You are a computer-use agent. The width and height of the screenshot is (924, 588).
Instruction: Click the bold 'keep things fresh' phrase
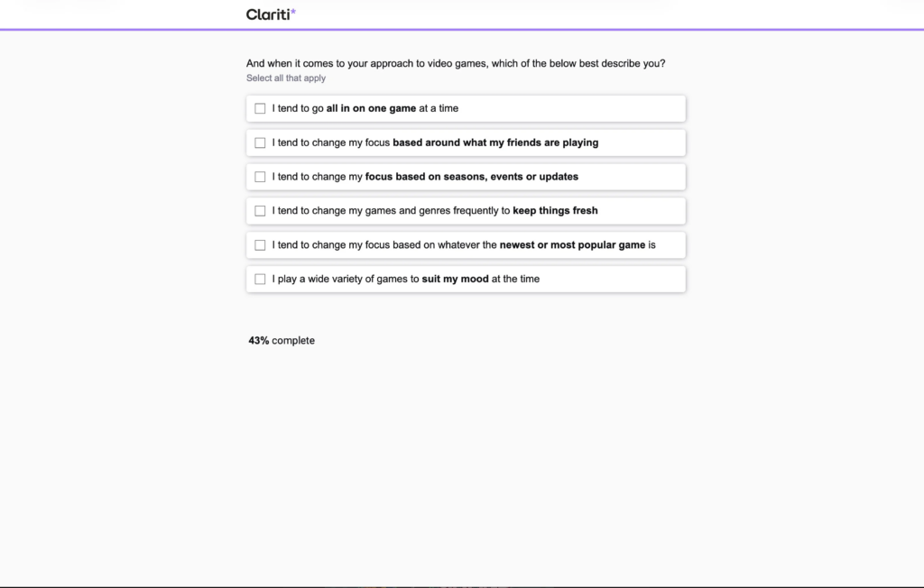(x=555, y=211)
